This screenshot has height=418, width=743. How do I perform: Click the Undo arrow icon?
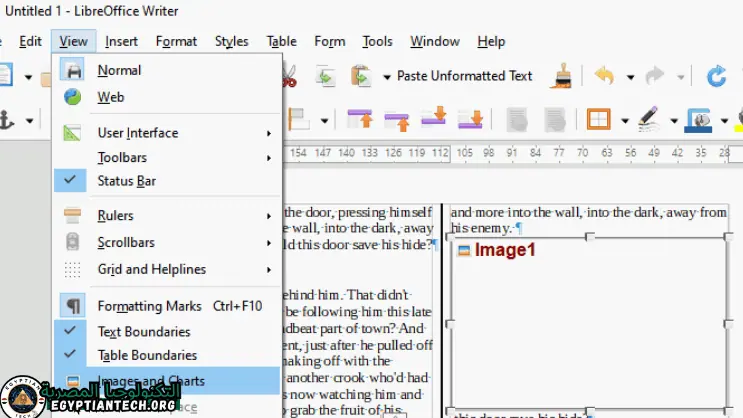pyautogui.click(x=604, y=76)
